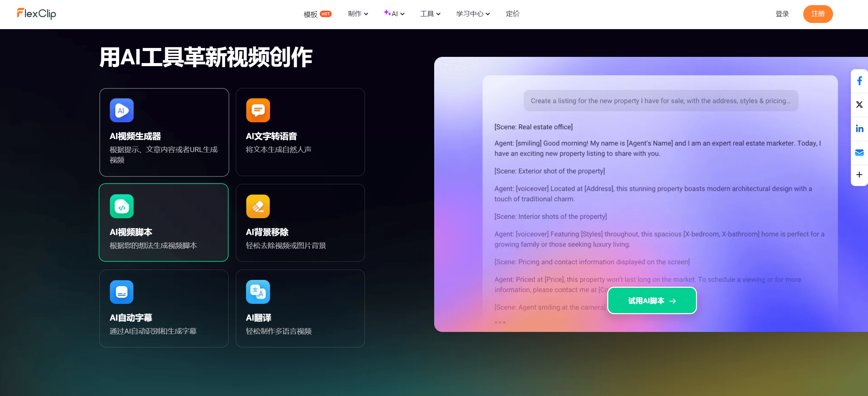Click the sparkle icon next to AI menu
The width and height of the screenshot is (868, 396).
[387, 13]
